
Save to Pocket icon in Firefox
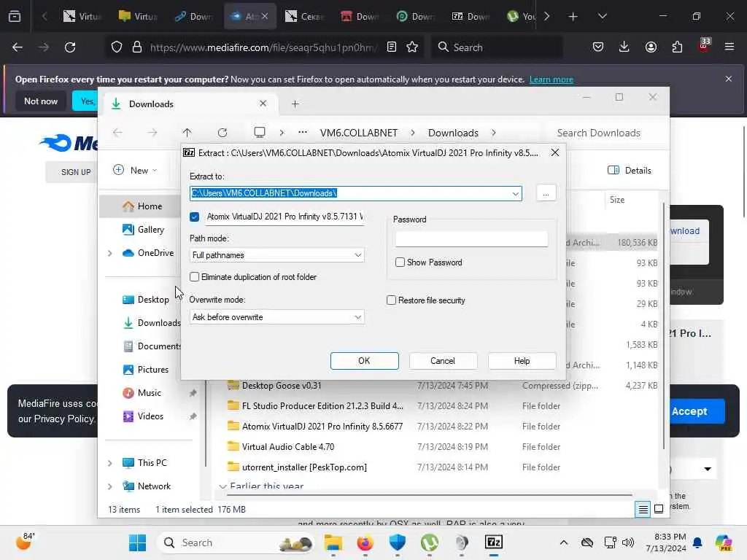coord(598,47)
